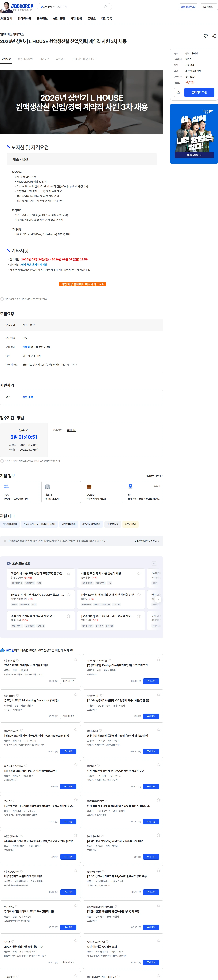Select the 상세요강 tab
This screenshot has height=980, width=218.
[6, 59]
